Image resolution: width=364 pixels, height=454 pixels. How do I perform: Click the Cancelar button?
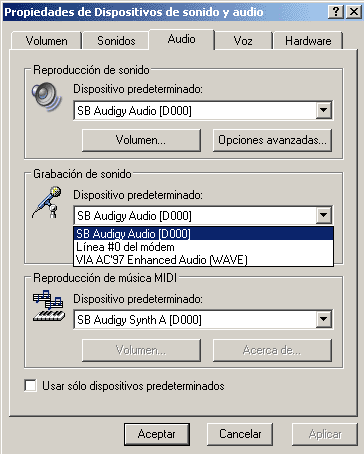click(x=240, y=434)
